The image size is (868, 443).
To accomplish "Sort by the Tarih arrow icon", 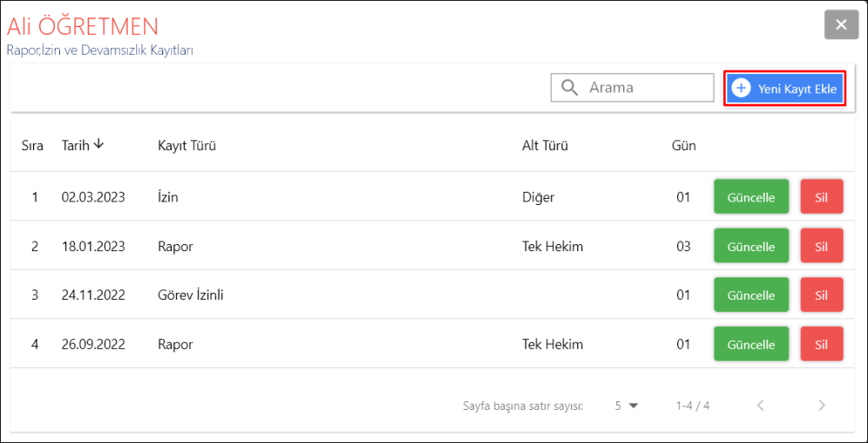I will (x=99, y=144).
